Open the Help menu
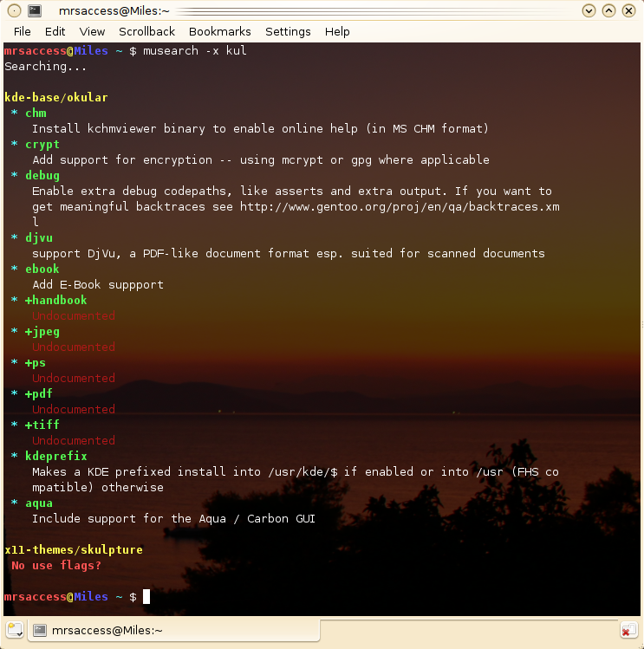 [x=337, y=31]
